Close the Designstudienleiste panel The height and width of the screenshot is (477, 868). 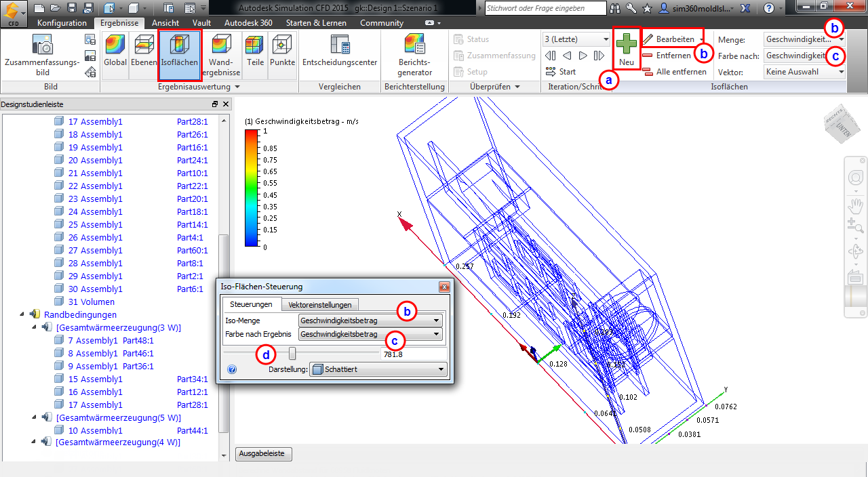[x=226, y=104]
